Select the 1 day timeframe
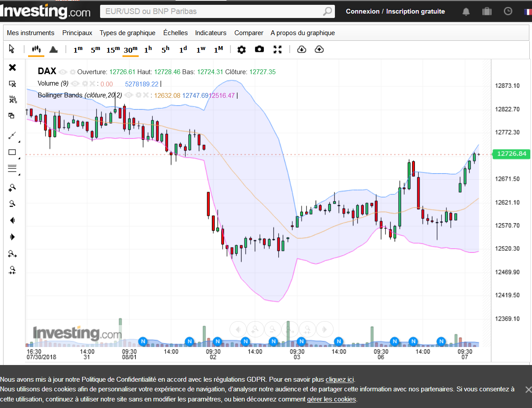 183,50
